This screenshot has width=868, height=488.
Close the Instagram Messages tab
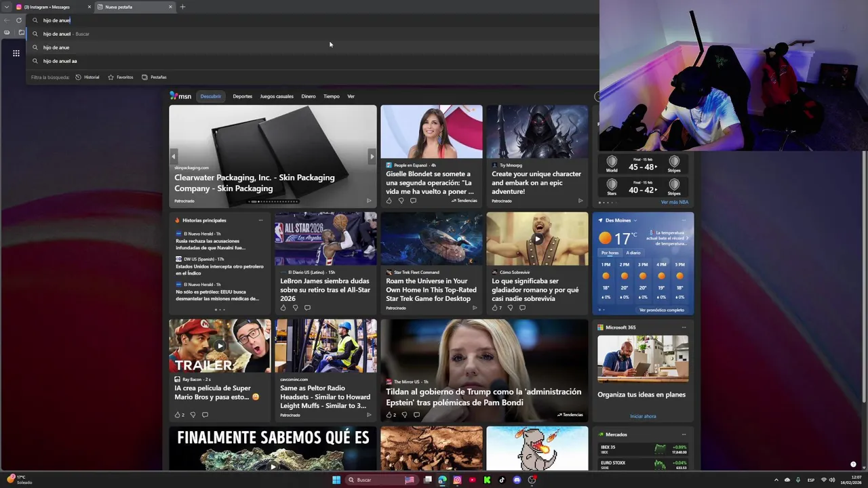[x=89, y=7]
